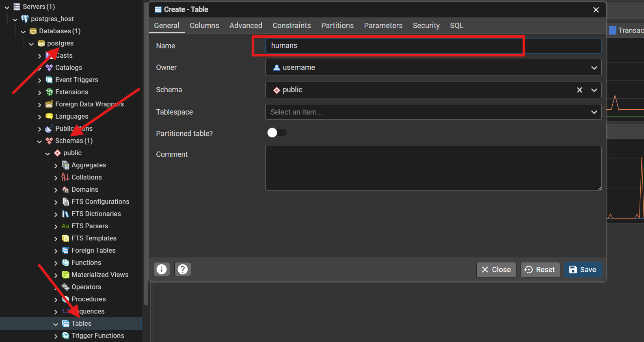
Task: Click the Languages icon in the tree
Action: [49, 117]
